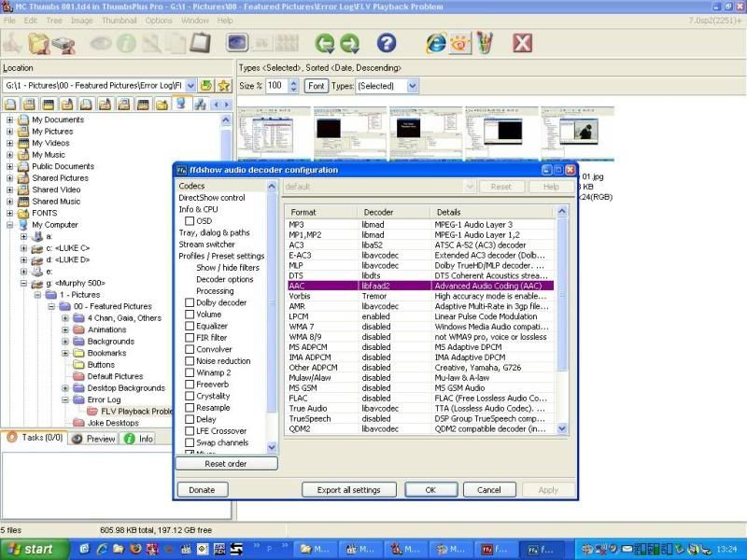Collapse the My Computer tree node
Screen dimensions: 747x560
(x=10, y=225)
